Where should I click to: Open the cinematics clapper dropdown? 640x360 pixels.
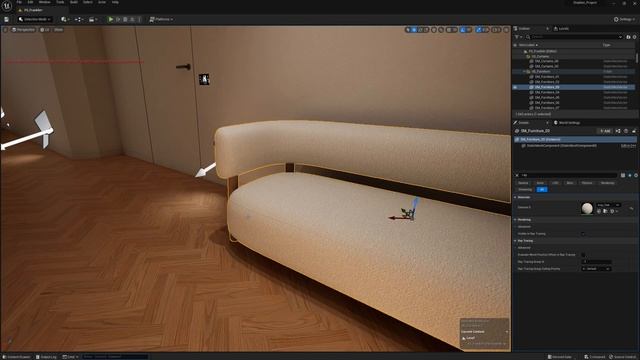93,19
